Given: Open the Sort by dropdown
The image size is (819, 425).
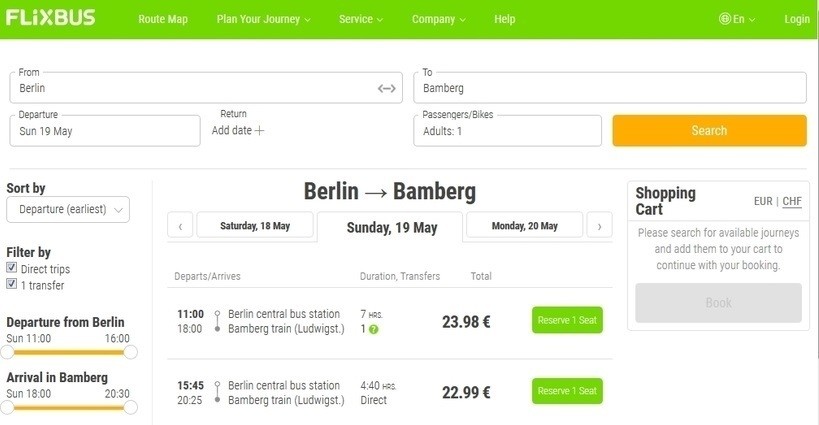Looking at the screenshot, I should coord(68,209).
